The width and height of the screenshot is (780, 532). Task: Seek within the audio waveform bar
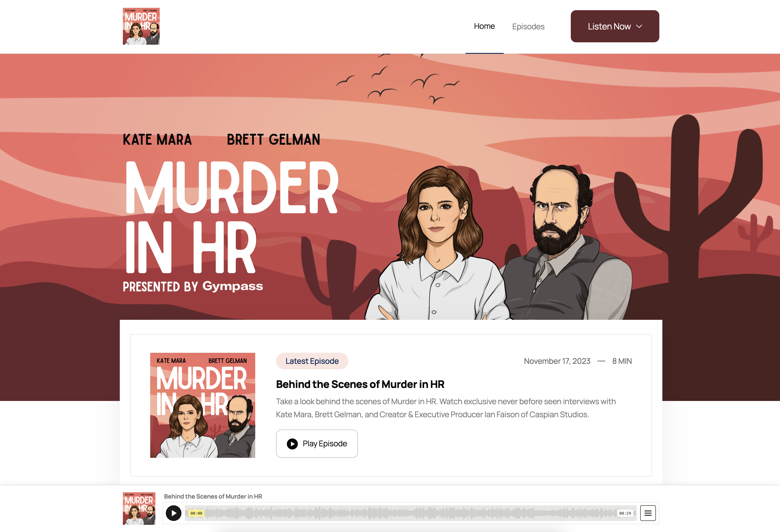pos(410,513)
